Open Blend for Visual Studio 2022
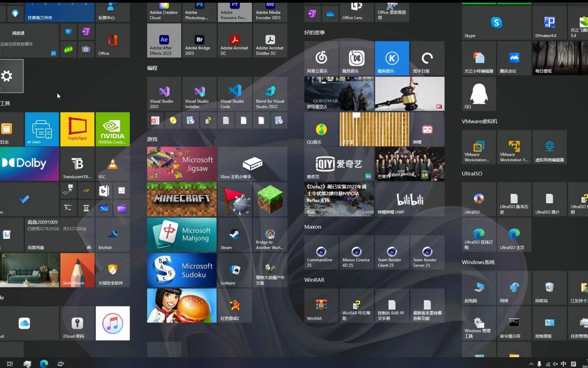 [270, 94]
